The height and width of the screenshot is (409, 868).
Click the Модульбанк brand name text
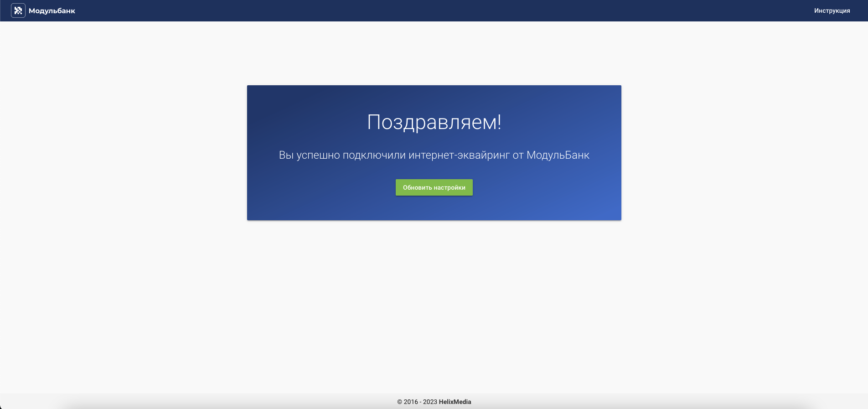click(x=52, y=11)
